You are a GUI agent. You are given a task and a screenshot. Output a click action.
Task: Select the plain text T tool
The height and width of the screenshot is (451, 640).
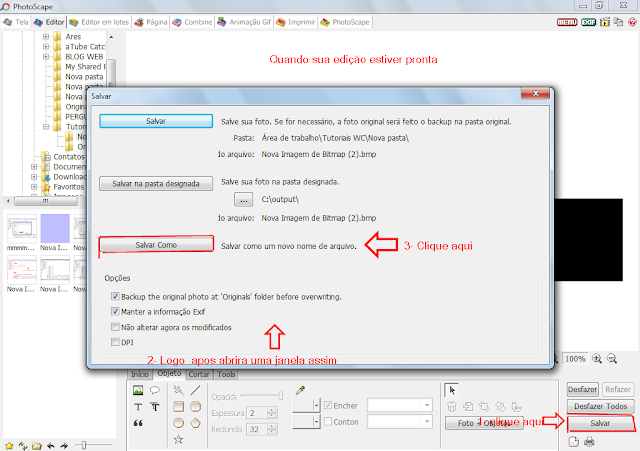[138, 407]
